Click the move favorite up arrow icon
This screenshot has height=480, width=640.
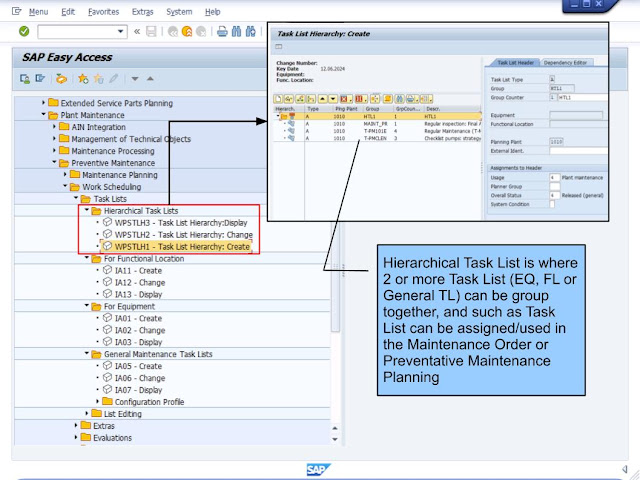pos(150,78)
